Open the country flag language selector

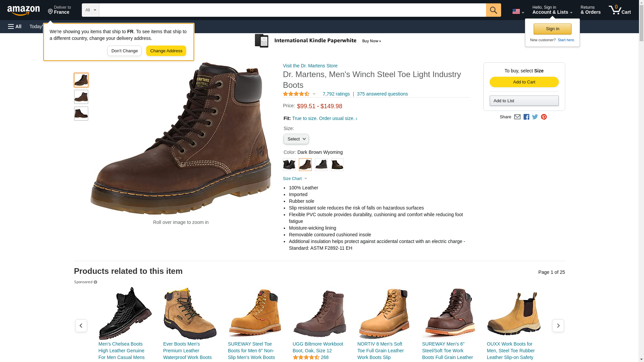(518, 12)
